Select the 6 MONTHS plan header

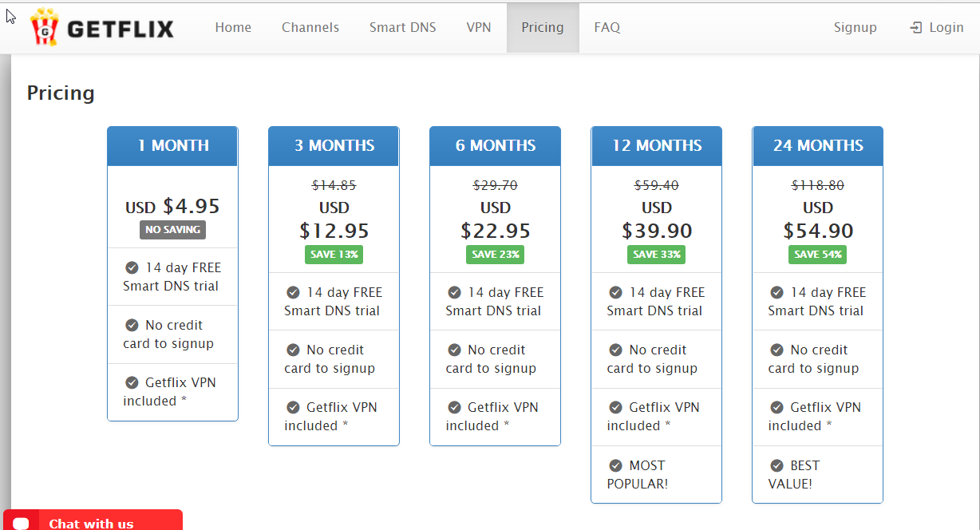(x=496, y=146)
